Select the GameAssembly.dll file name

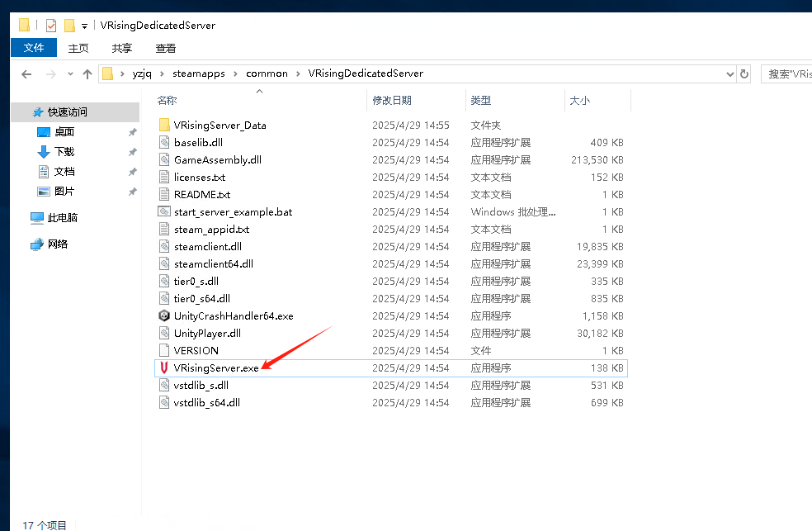(x=218, y=159)
